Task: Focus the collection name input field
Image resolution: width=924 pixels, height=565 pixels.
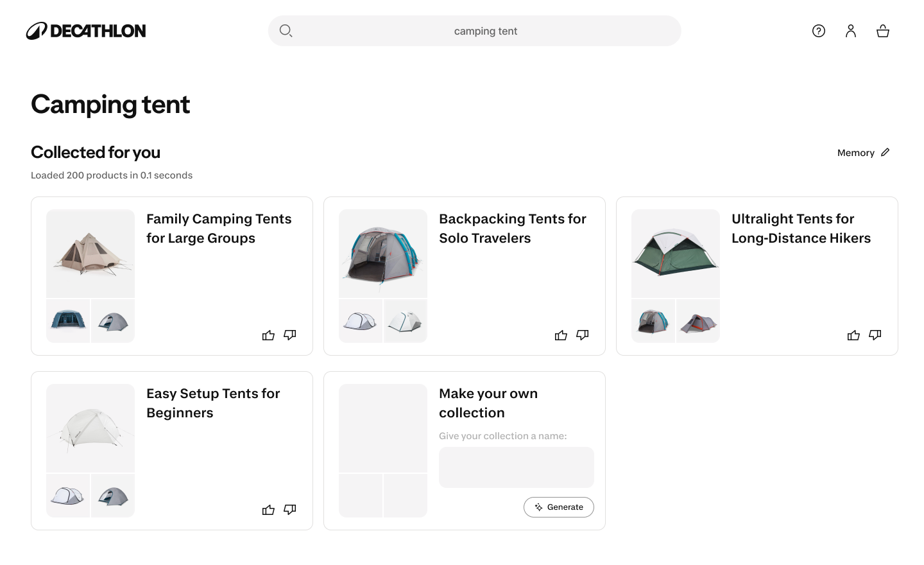Action: (x=517, y=467)
